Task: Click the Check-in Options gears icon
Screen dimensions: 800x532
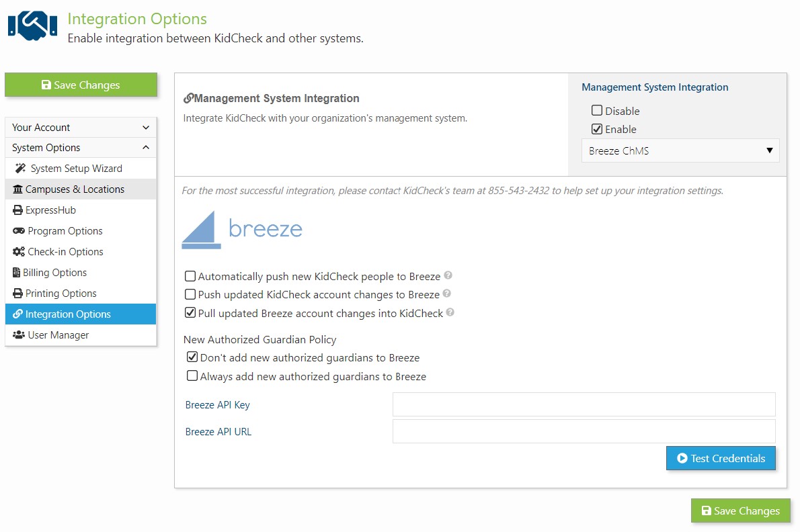Action: click(19, 252)
